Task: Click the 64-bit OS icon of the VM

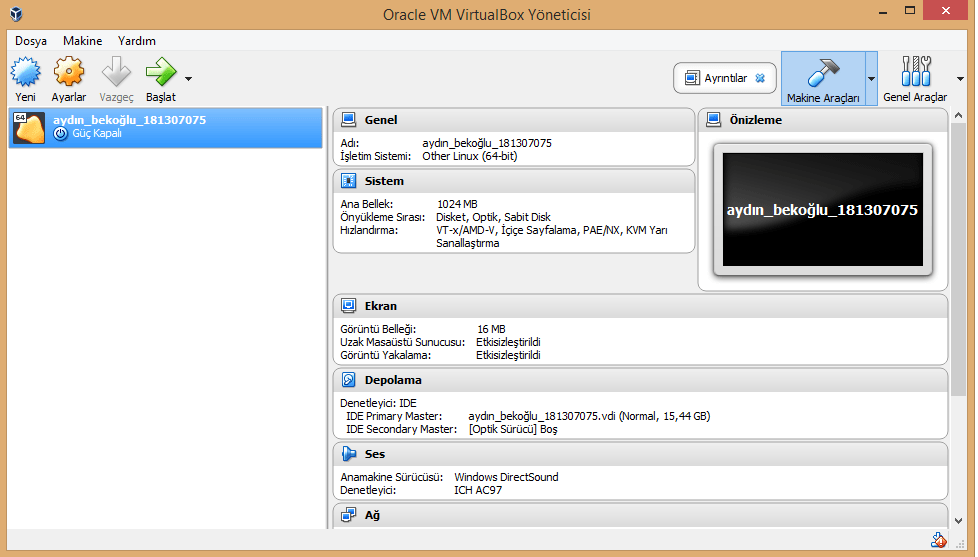Action: (29, 128)
